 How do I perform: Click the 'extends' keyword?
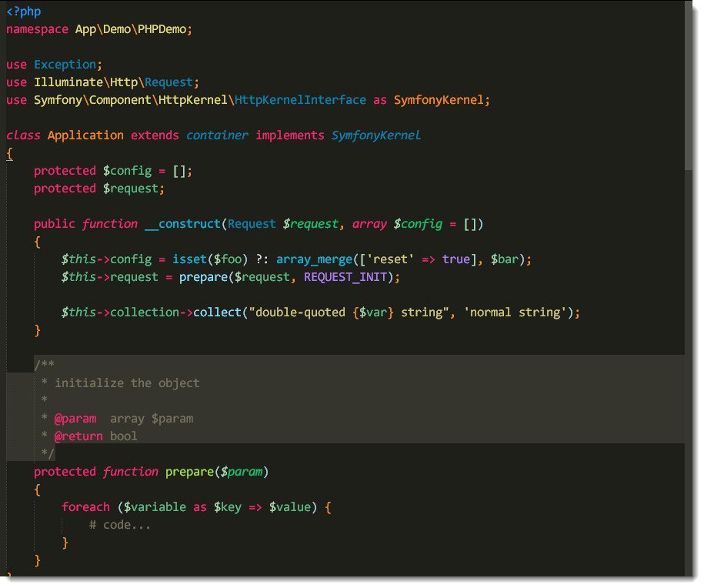click(x=155, y=135)
